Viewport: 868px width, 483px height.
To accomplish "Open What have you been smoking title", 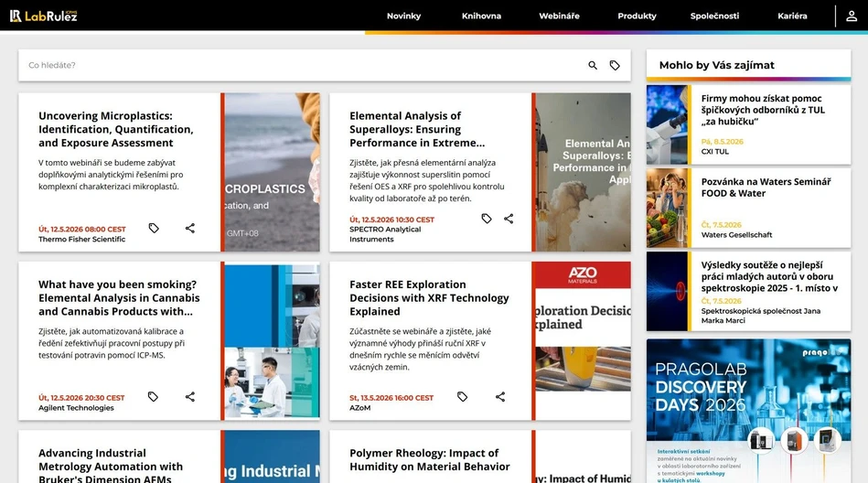I will click(x=119, y=298).
